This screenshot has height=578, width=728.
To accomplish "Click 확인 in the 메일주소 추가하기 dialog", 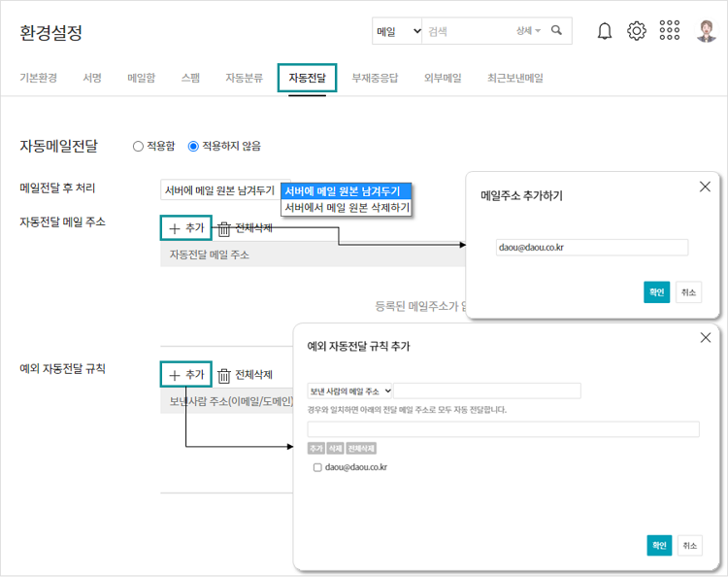I will coord(656,292).
